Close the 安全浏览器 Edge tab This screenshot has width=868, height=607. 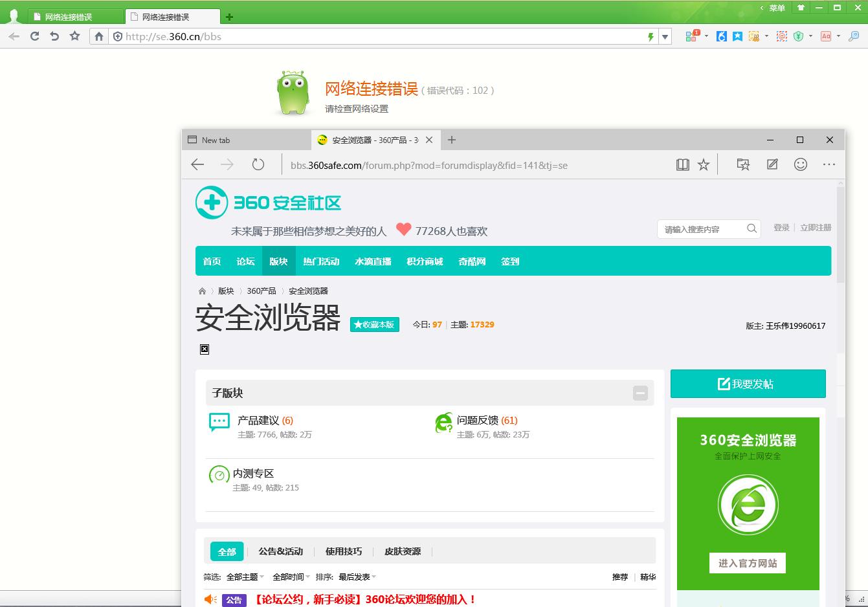point(429,140)
